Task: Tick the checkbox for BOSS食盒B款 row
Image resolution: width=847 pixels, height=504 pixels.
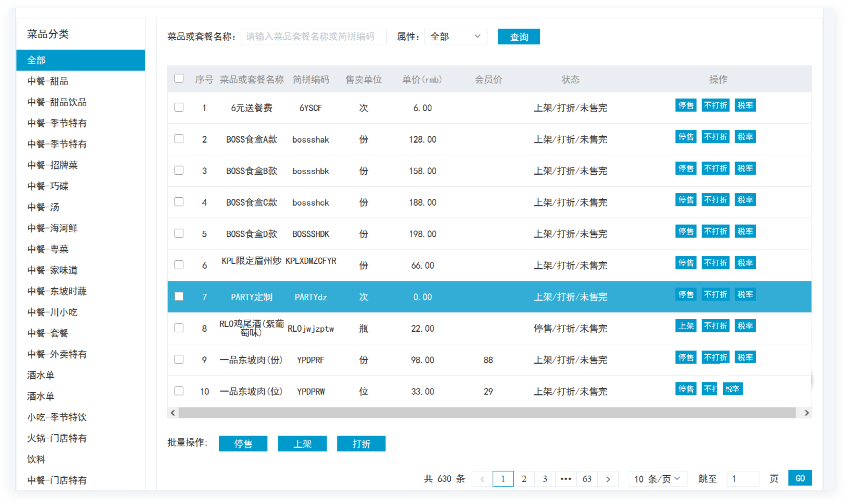Action: coord(179,171)
